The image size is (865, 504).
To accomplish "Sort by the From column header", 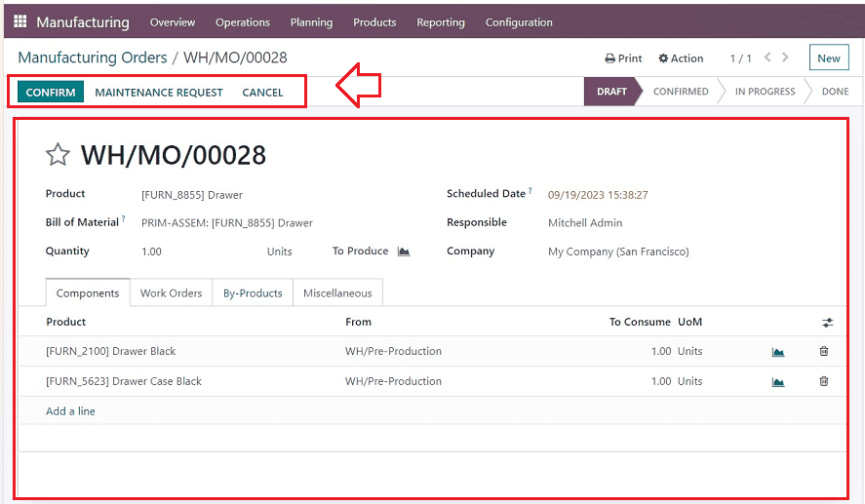I will (x=359, y=322).
